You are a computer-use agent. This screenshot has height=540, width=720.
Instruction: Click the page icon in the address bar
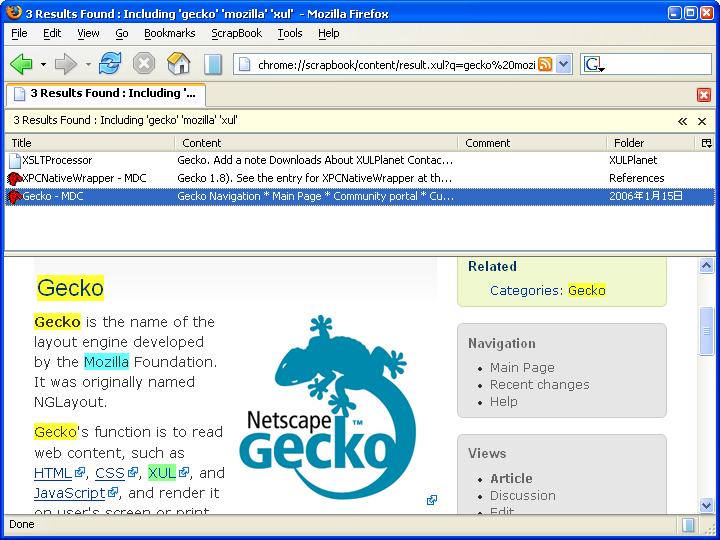(244, 65)
